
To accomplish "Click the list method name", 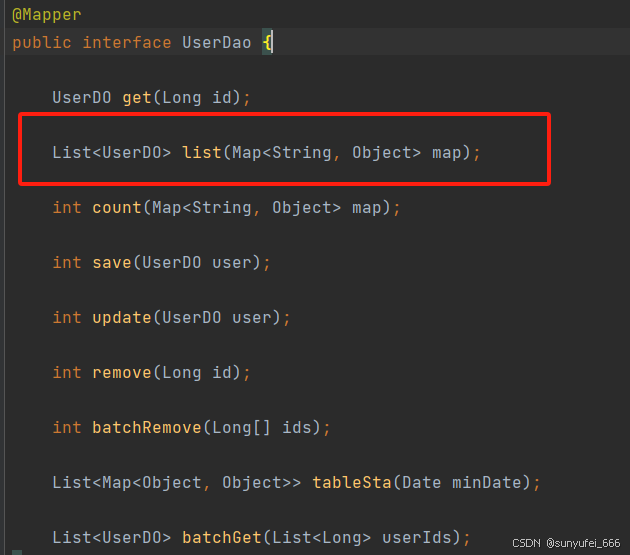I will click(202, 153).
